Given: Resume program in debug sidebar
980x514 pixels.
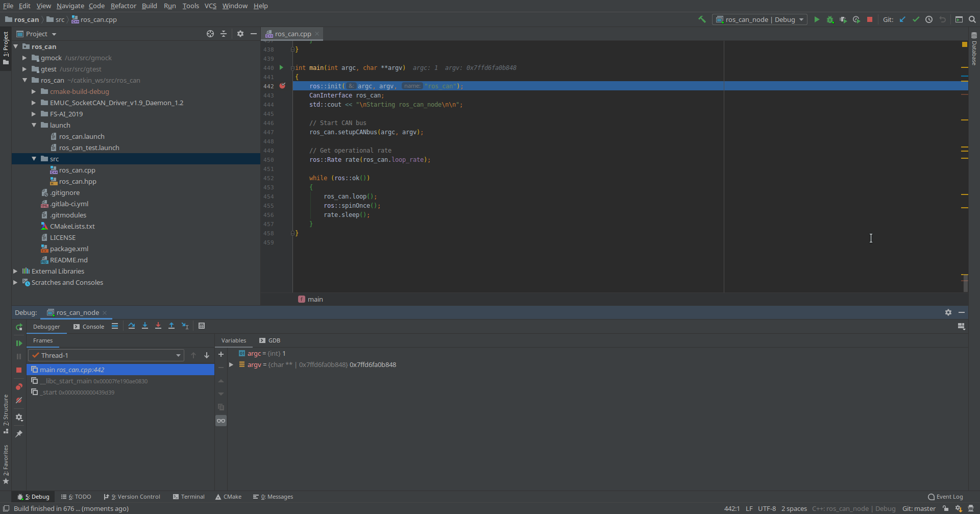Looking at the screenshot, I should tap(19, 343).
